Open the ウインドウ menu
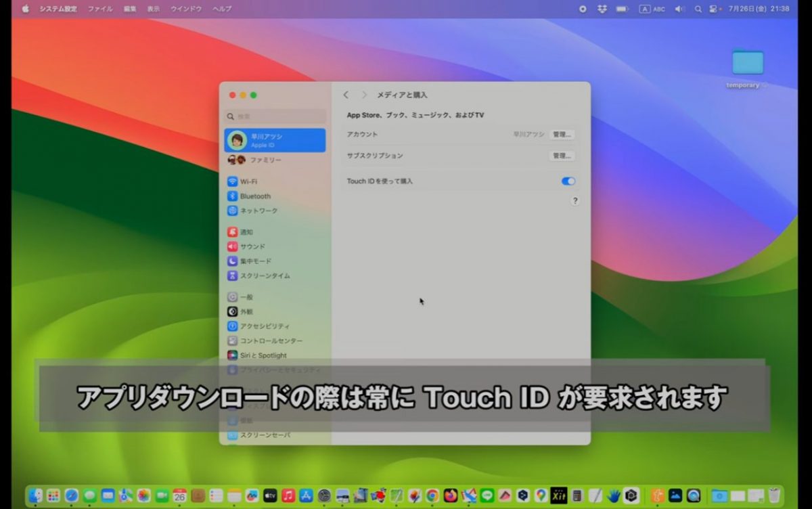The height and width of the screenshot is (509, 812). [x=186, y=9]
